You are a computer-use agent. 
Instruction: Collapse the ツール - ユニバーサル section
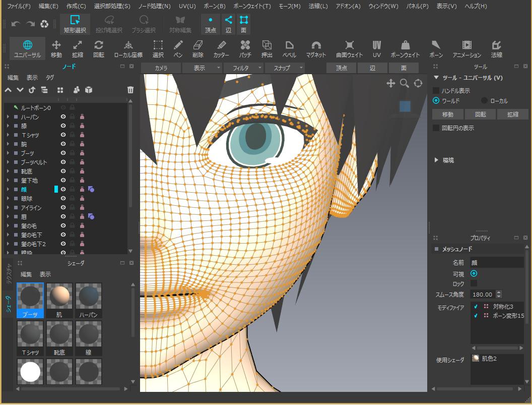[x=436, y=78]
